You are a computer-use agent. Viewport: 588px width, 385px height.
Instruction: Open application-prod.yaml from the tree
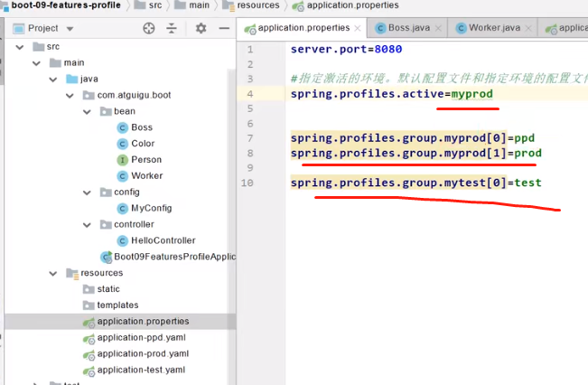(143, 354)
